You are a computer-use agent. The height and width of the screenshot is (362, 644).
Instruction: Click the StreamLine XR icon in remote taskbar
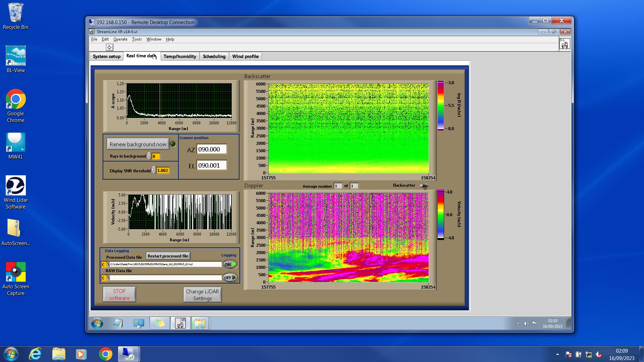pyautogui.click(x=180, y=323)
